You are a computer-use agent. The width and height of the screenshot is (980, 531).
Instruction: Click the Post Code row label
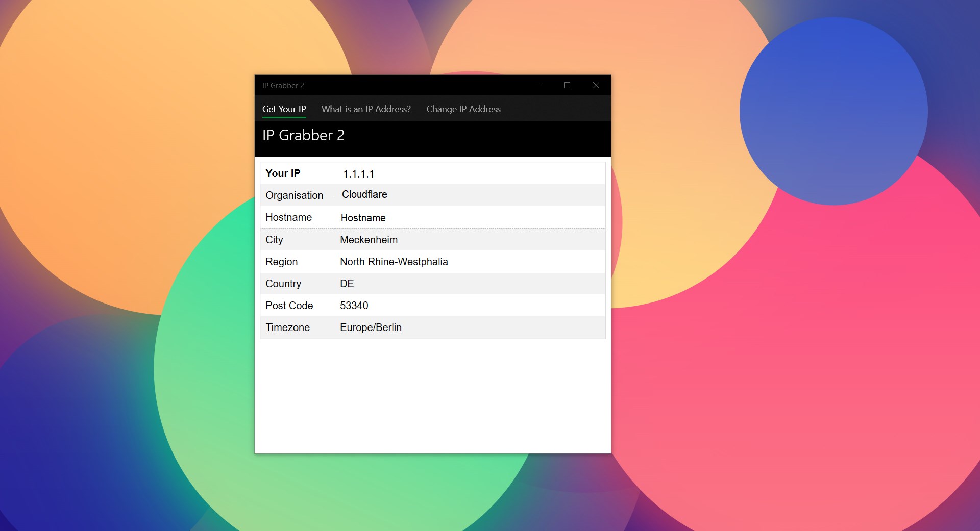coord(289,306)
